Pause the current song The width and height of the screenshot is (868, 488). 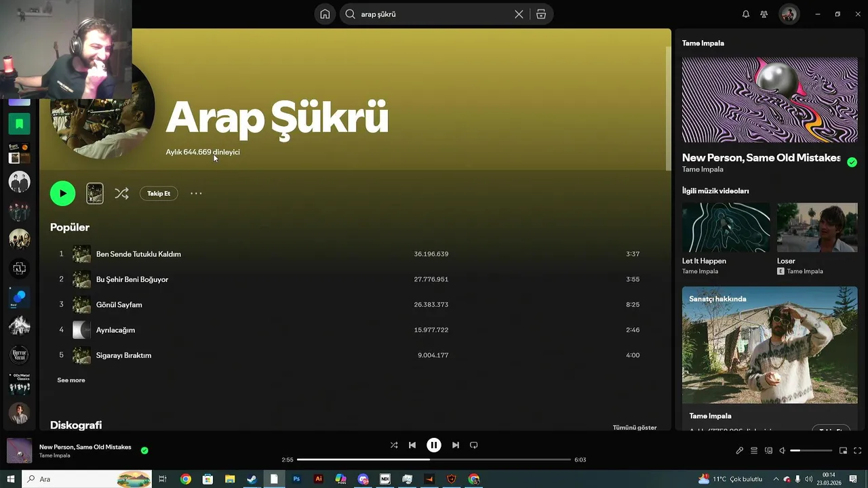[434, 445]
